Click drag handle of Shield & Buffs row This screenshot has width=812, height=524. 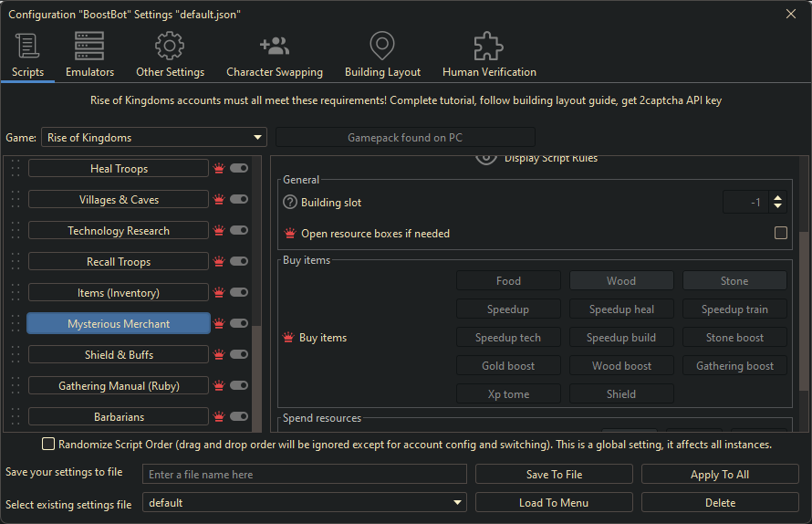pyautogui.click(x=16, y=355)
